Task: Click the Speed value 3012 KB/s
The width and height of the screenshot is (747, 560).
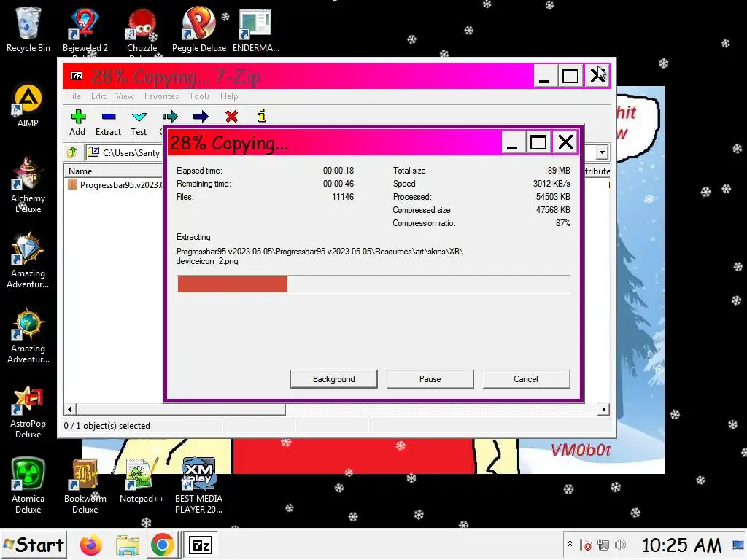Action: tap(551, 184)
